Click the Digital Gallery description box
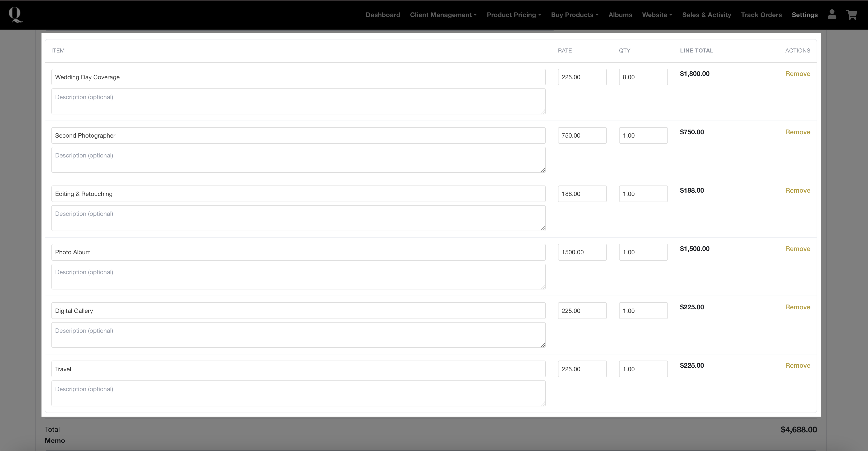The height and width of the screenshot is (451, 868). coord(298,335)
